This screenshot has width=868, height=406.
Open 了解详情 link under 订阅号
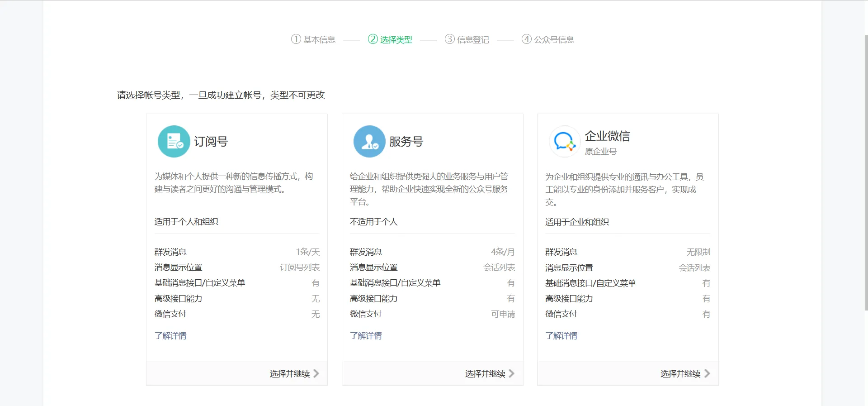click(170, 336)
